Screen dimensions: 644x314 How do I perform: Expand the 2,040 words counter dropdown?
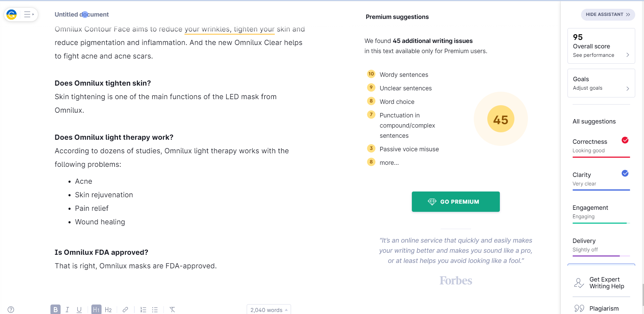tap(269, 310)
